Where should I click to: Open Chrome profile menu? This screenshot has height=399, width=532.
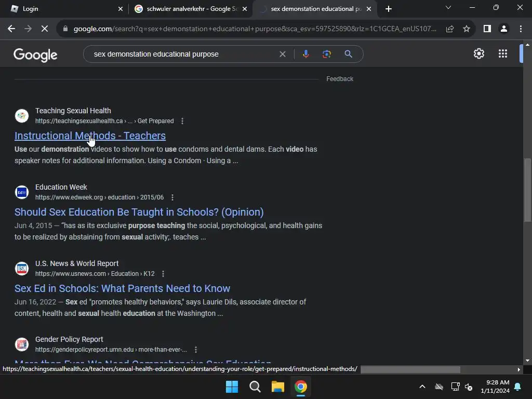click(x=504, y=29)
